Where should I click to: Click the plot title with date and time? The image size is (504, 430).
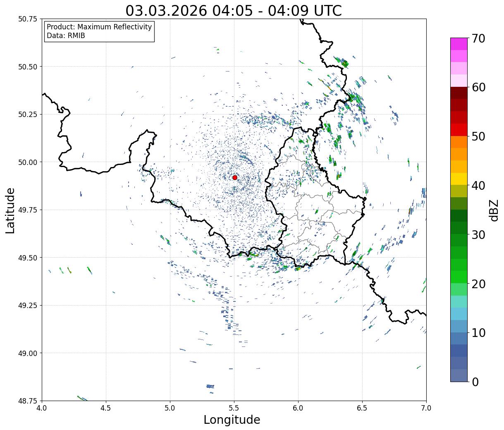(234, 10)
